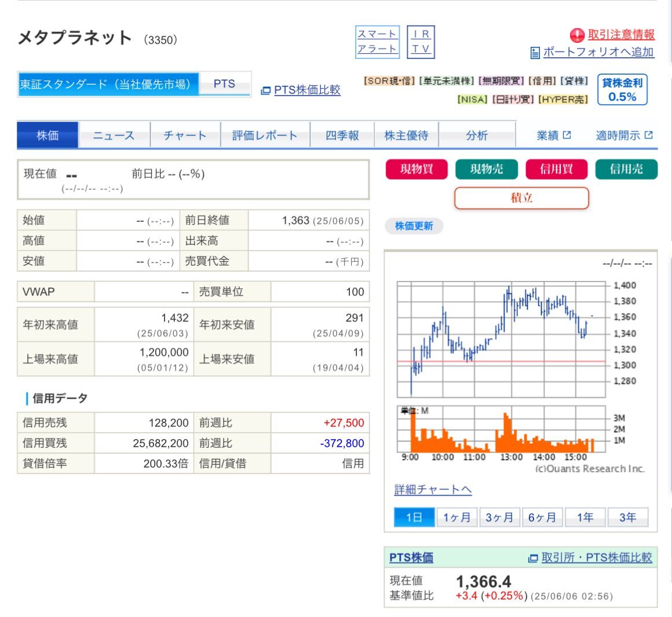The width and height of the screenshot is (672, 617).
Task: Click the 無期限買 tag
Action: coord(501,81)
